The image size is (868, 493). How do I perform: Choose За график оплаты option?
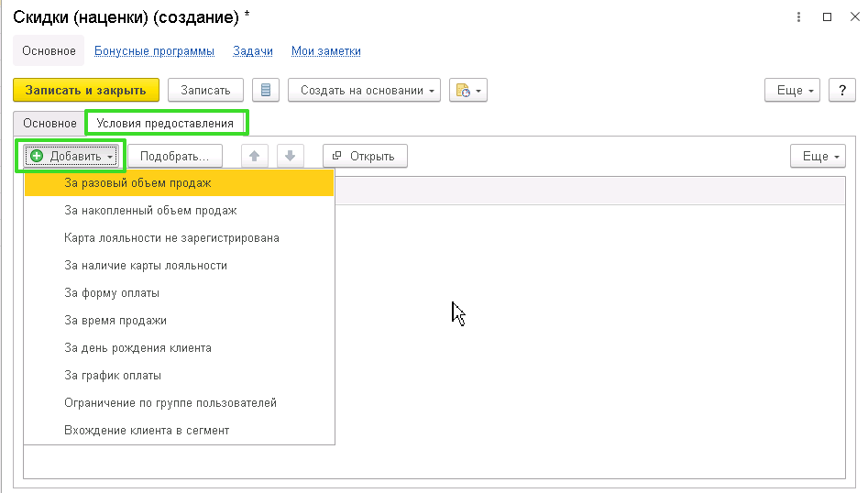(x=180, y=375)
